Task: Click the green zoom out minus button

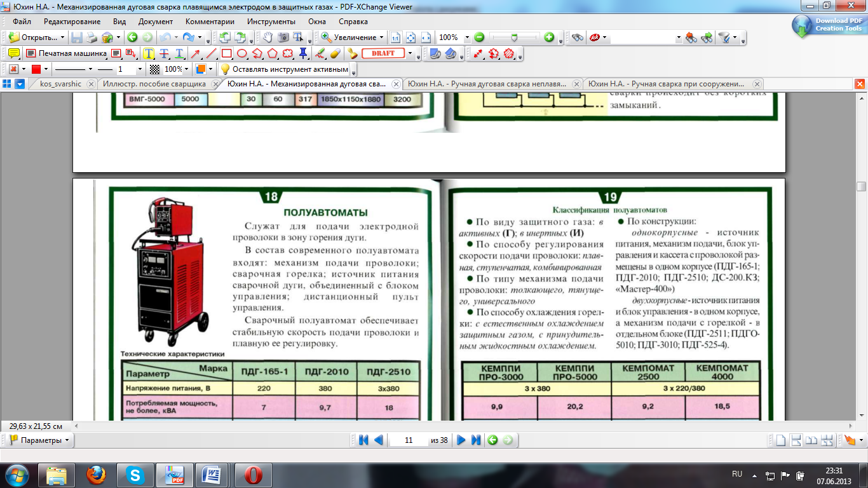Action: 480,37
